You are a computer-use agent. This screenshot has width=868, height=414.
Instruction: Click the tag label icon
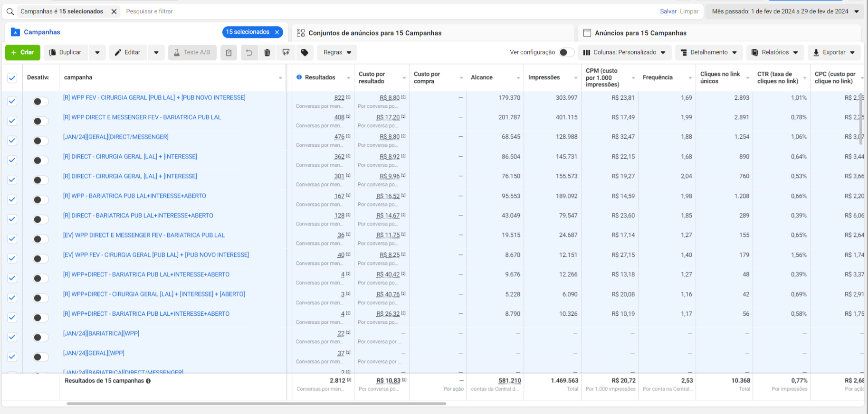(x=305, y=52)
